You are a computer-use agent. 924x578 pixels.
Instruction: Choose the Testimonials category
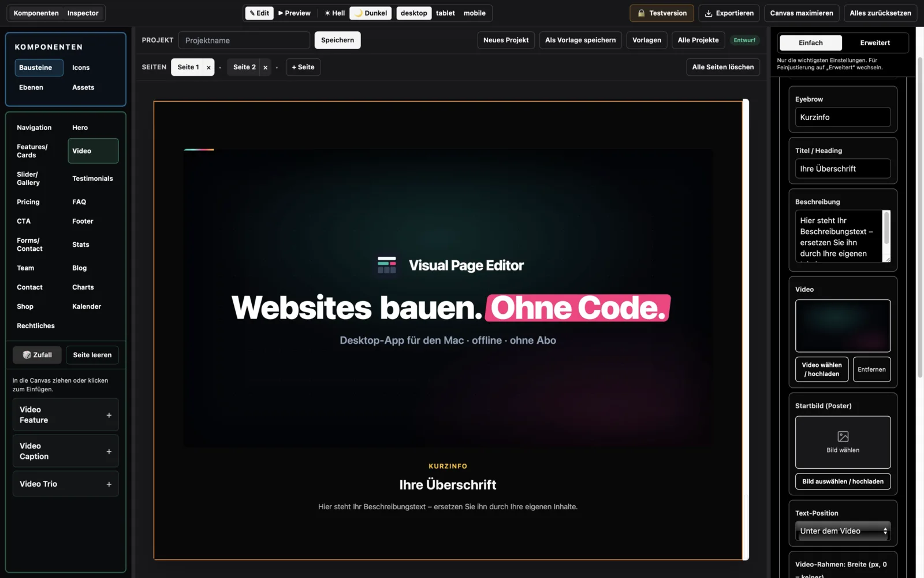[92, 179]
